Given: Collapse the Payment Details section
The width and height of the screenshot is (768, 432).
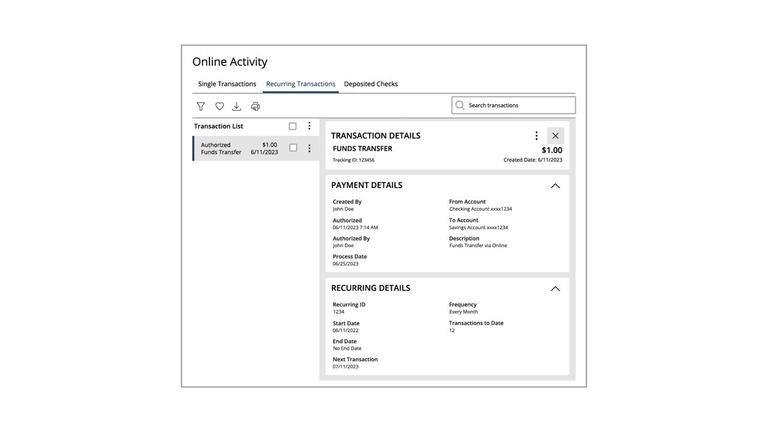Looking at the screenshot, I should [555, 186].
